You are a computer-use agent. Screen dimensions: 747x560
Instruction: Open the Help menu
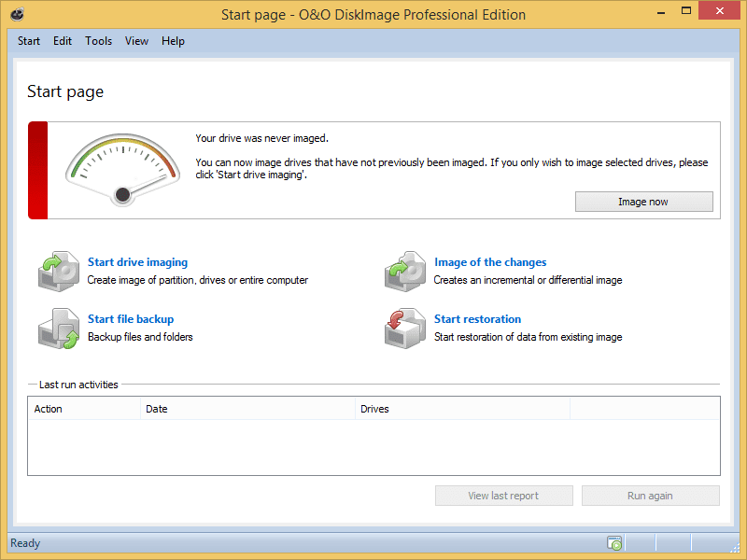tap(173, 41)
